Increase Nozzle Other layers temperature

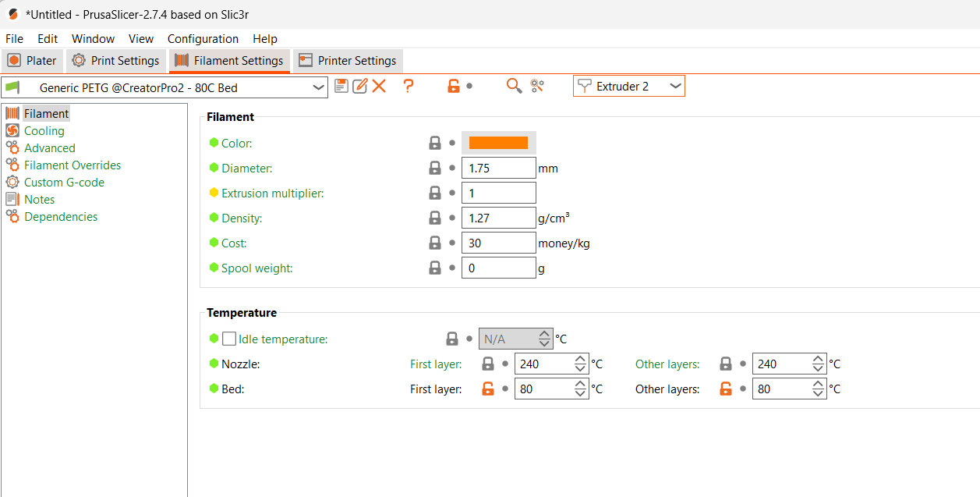(x=818, y=360)
